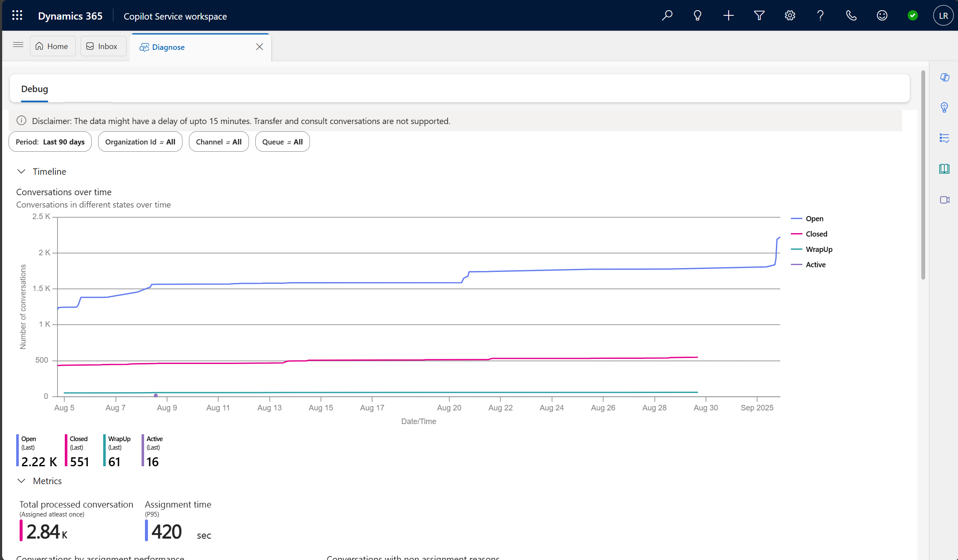The width and height of the screenshot is (958, 560).
Task: Click the WrapUp (Last) 61 value
Action: 114,462
